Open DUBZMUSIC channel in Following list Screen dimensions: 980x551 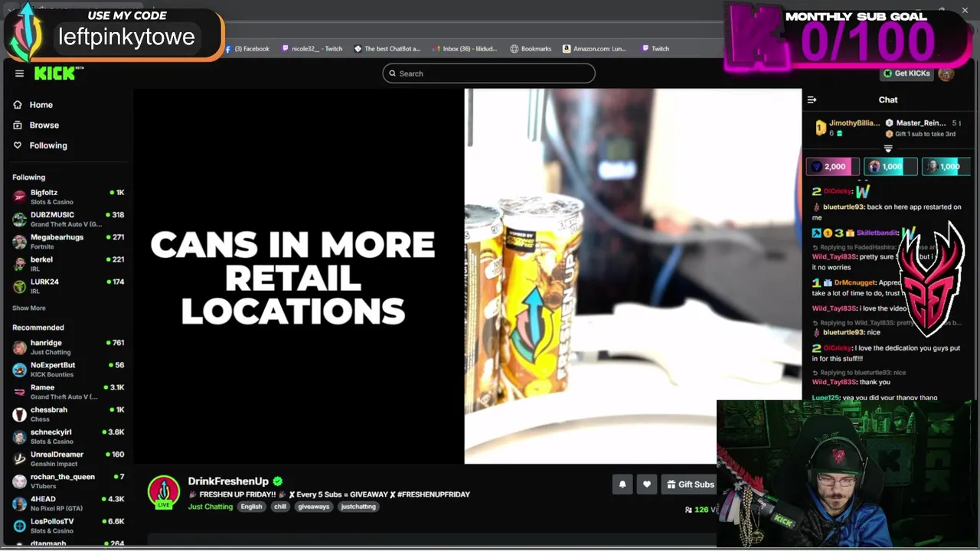68,219
